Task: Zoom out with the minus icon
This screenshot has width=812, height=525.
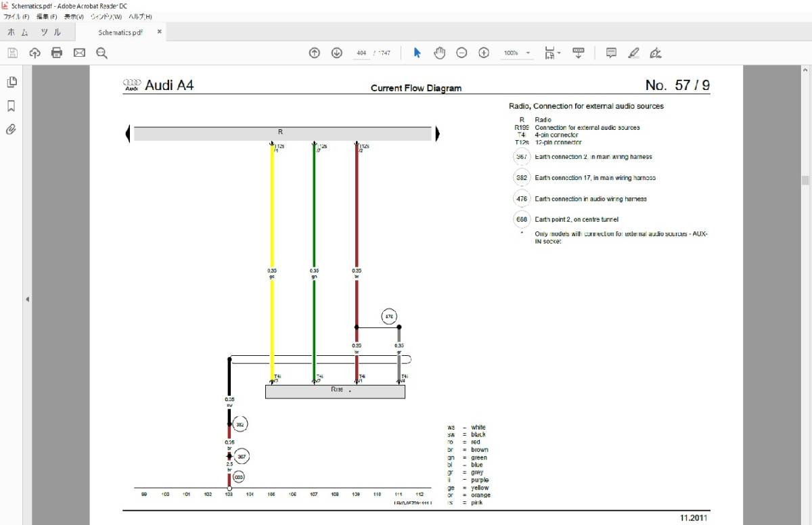Action: [461, 53]
